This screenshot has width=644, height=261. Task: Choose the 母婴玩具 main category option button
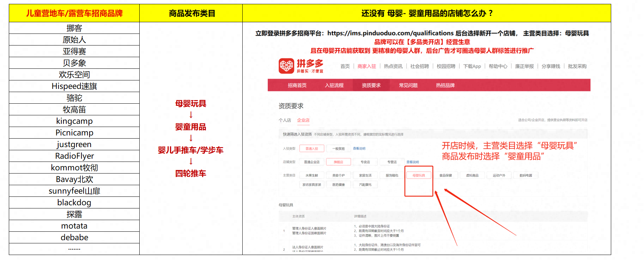[x=419, y=175]
